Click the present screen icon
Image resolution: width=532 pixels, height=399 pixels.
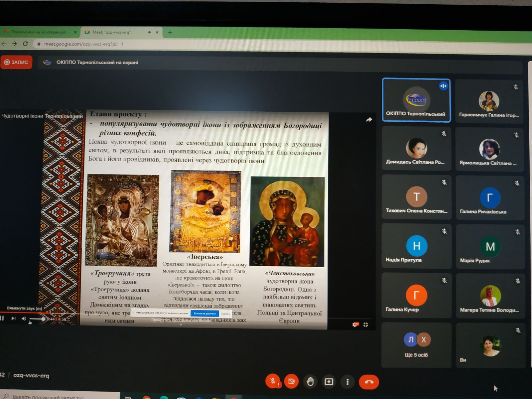329,382
